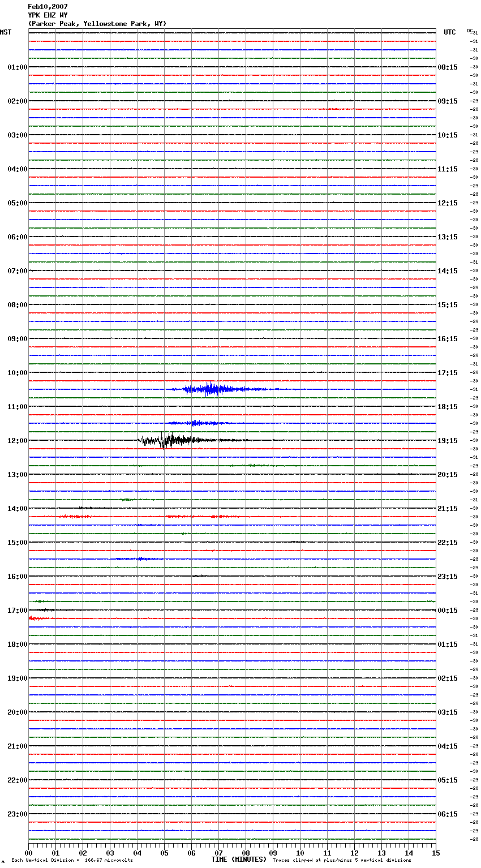Select the YPK EHZ WY station code
Screen dimensions: 481x868
pos(48,15)
